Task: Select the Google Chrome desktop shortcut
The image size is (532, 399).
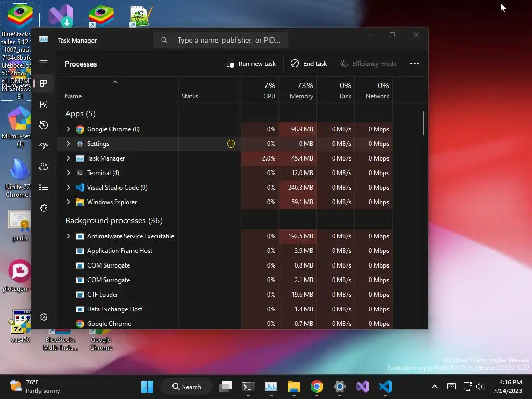Action: pos(101,340)
